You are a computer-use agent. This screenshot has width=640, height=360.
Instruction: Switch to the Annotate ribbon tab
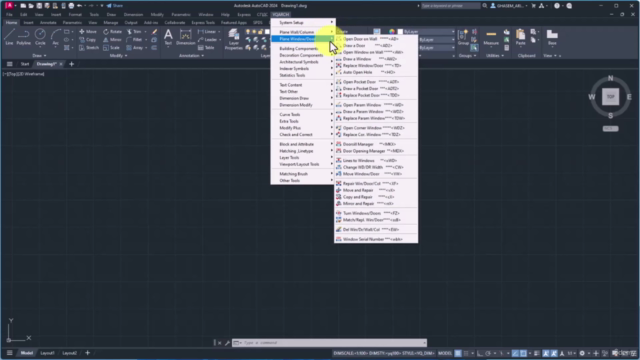click(48, 22)
